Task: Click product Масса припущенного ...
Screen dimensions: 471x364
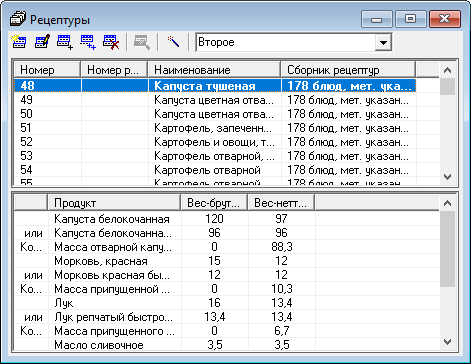Action: point(114,331)
